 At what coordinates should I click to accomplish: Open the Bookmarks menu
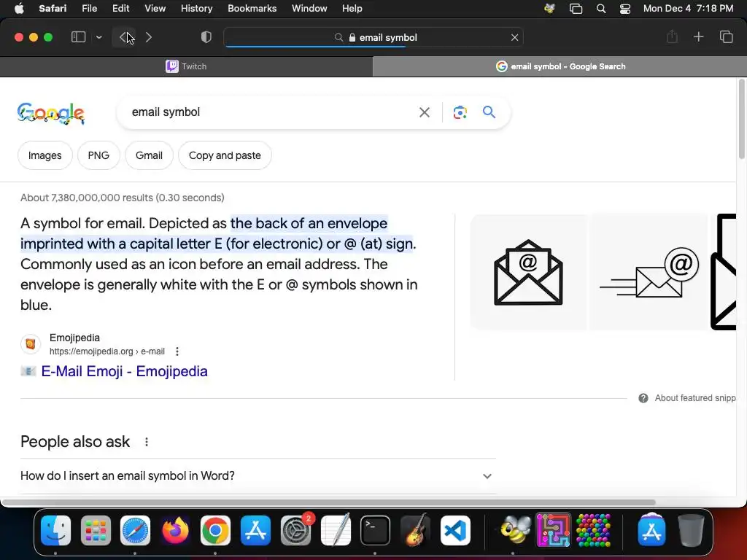pyautogui.click(x=252, y=9)
